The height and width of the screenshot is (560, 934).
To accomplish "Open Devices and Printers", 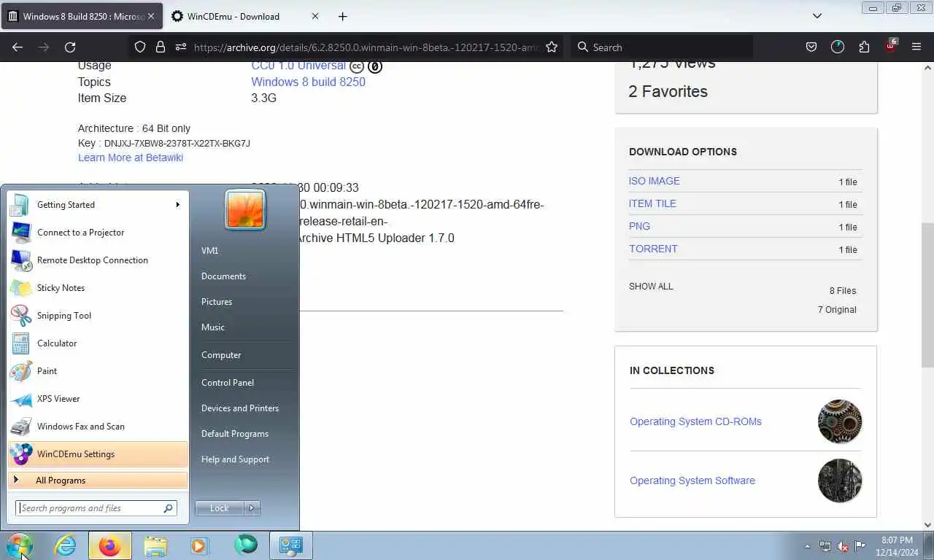I will 240,408.
